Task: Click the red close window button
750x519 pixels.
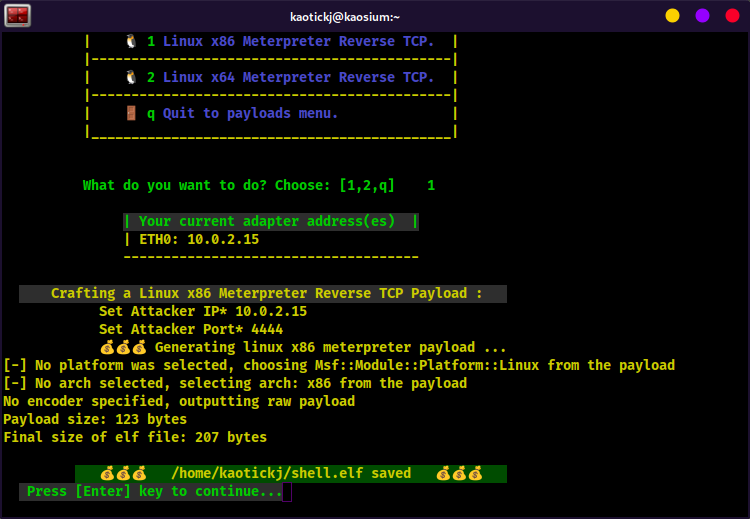Action: click(x=732, y=16)
